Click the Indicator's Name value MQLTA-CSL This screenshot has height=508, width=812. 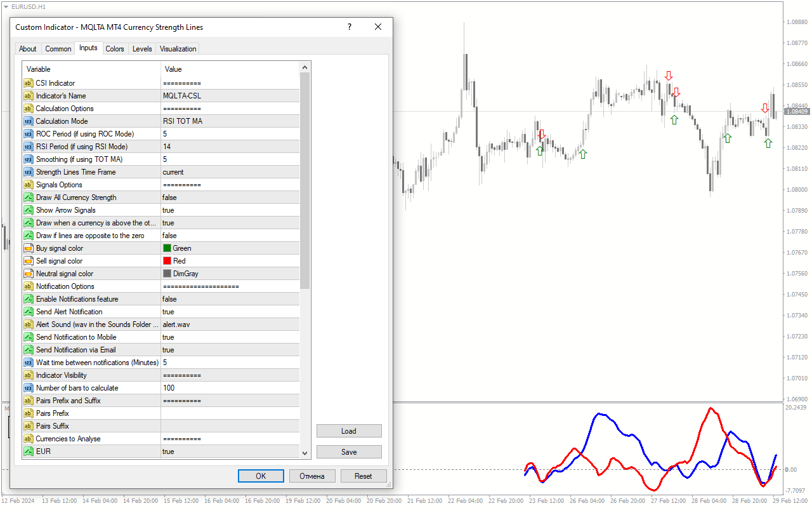[x=230, y=96]
